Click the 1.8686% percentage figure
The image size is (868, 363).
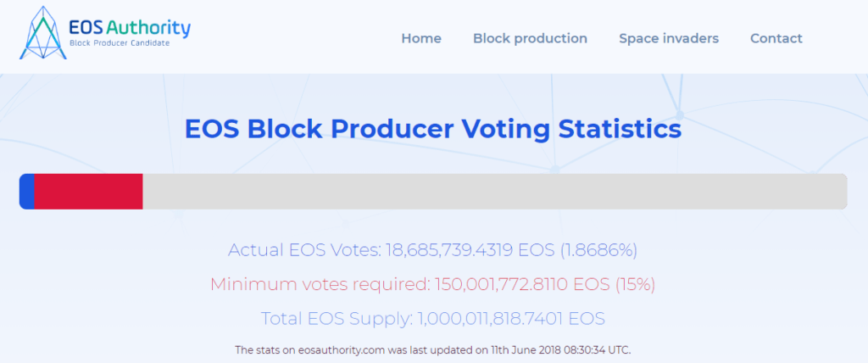[x=598, y=250]
